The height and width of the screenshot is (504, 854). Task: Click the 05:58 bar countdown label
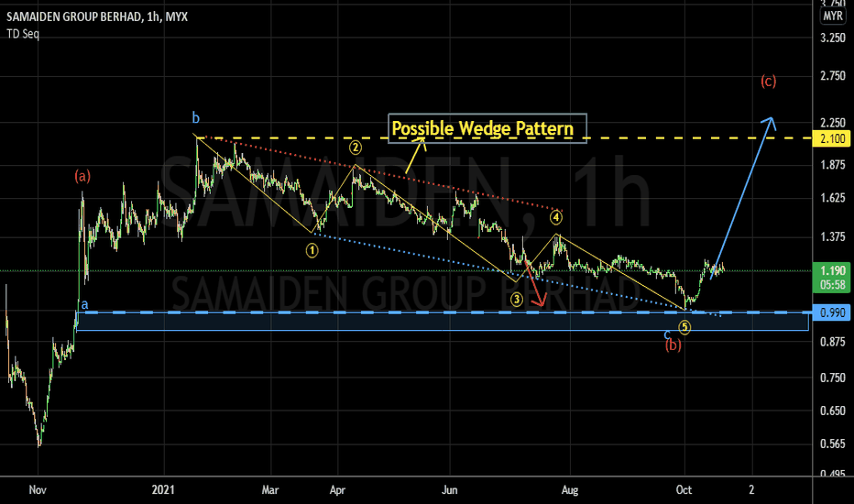(831, 284)
